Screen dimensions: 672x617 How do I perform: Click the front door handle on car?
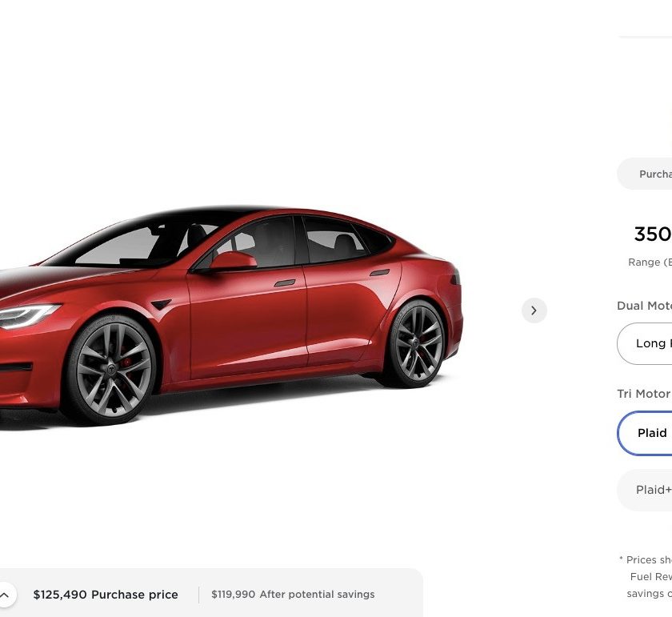285,282
